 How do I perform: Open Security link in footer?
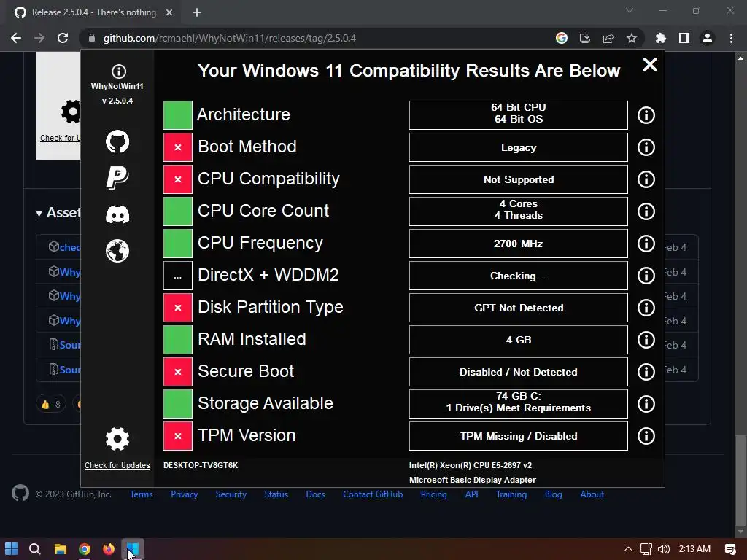click(x=231, y=494)
